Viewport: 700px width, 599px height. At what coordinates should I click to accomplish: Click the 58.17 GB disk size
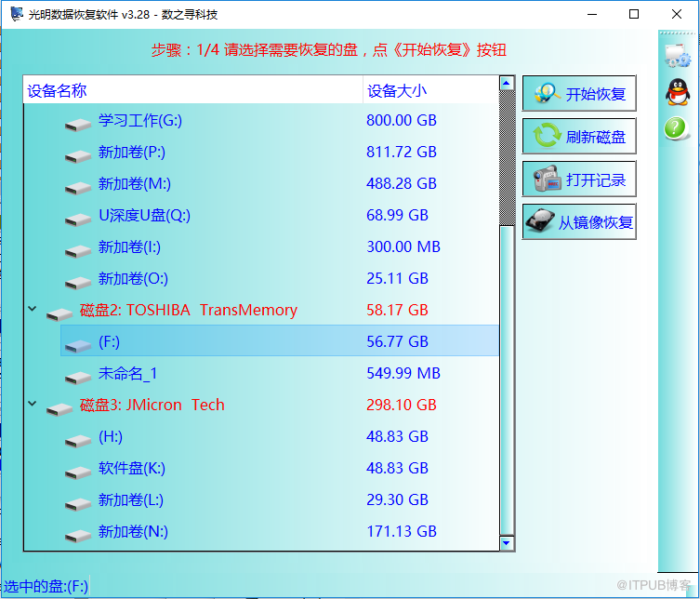397,310
